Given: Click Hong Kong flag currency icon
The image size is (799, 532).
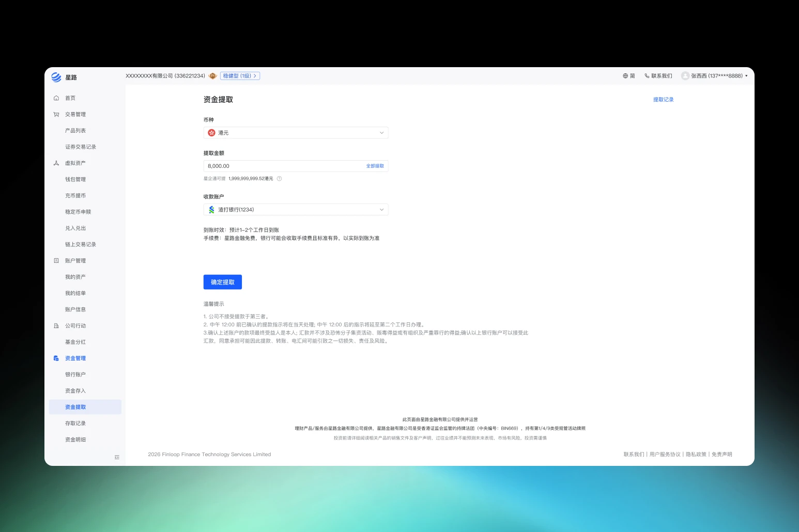Looking at the screenshot, I should [x=211, y=133].
